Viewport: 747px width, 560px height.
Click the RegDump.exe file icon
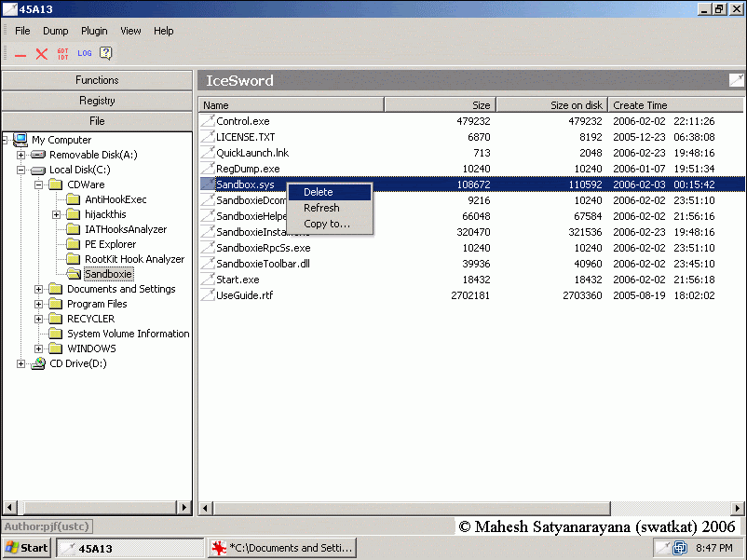(x=208, y=169)
